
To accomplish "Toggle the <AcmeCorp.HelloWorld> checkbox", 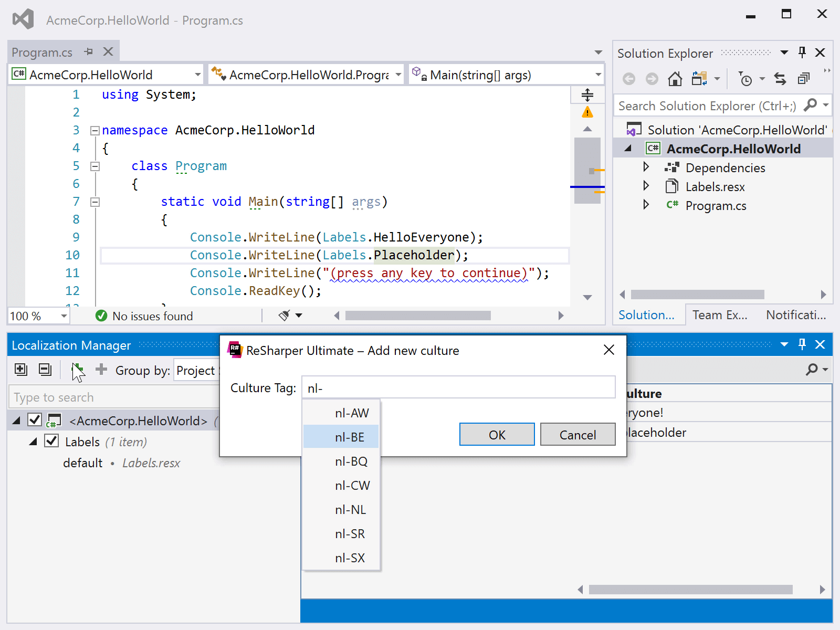I will 35,419.
